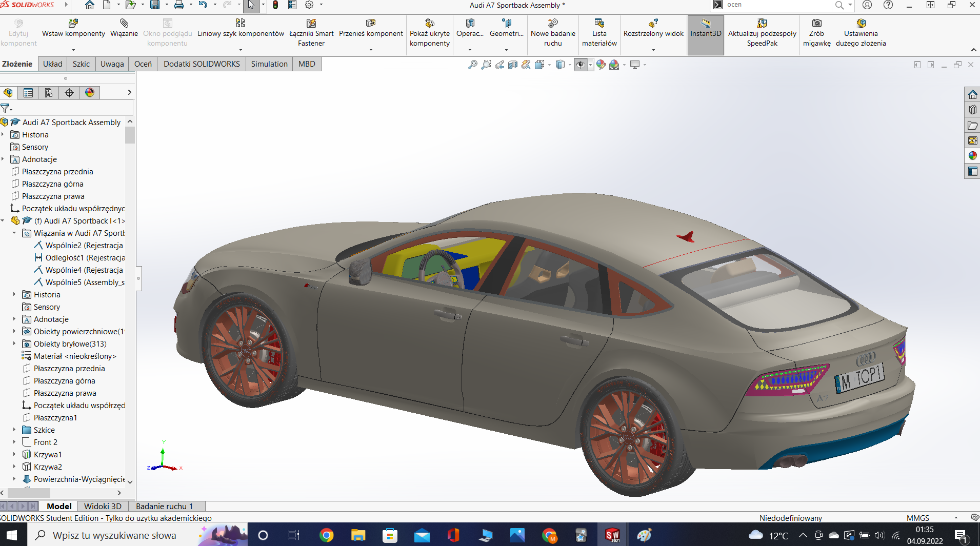This screenshot has width=980, height=546.
Task: Undo the last action
Action: click(203, 5)
